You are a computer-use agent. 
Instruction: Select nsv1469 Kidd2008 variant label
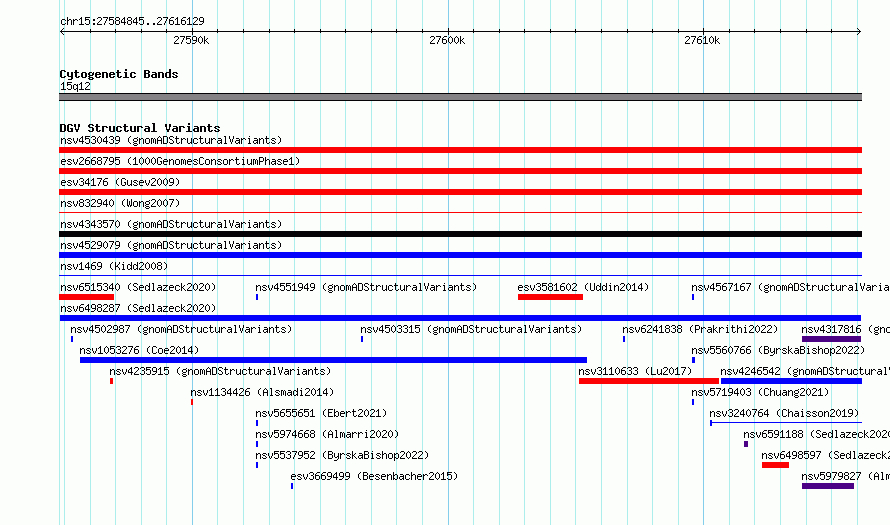click(114, 266)
